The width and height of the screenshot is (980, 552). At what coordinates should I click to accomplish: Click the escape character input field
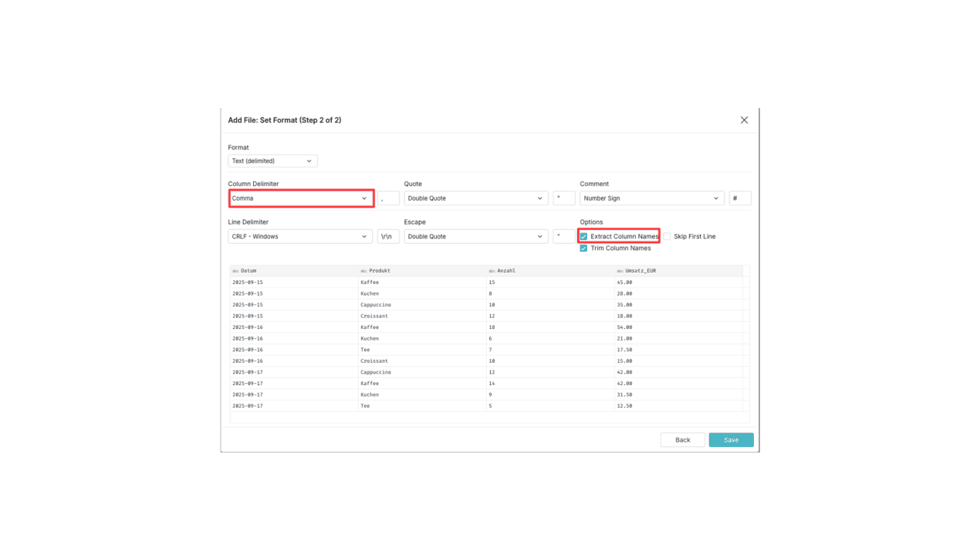pyautogui.click(x=564, y=236)
